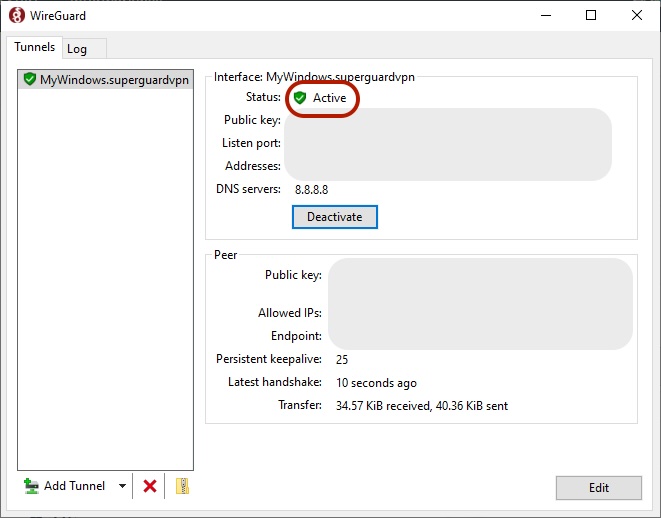Click the green shield icon beside MyWindows.superguardvpn
This screenshot has width=661, height=518.
click(x=30, y=79)
